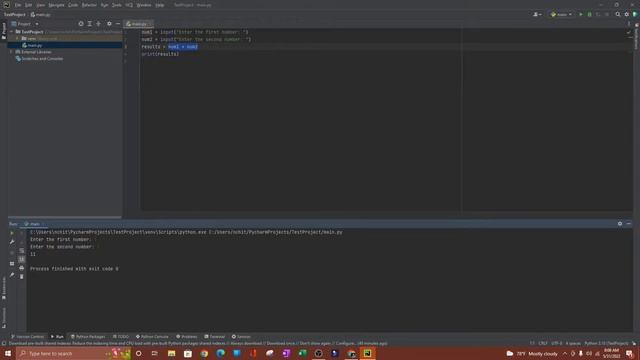Expand External Libraries node
Screen dimensions: 640x360
(x=11, y=52)
